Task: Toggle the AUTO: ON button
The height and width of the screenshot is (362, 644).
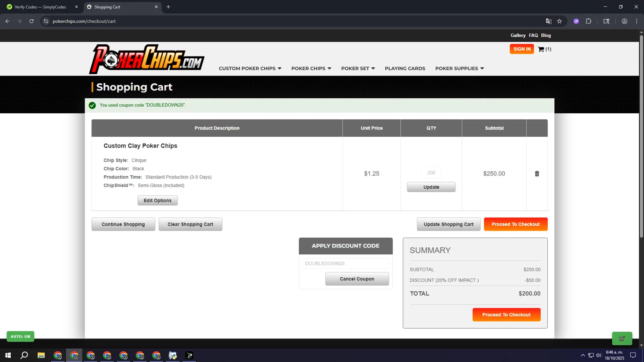Action: [20, 336]
